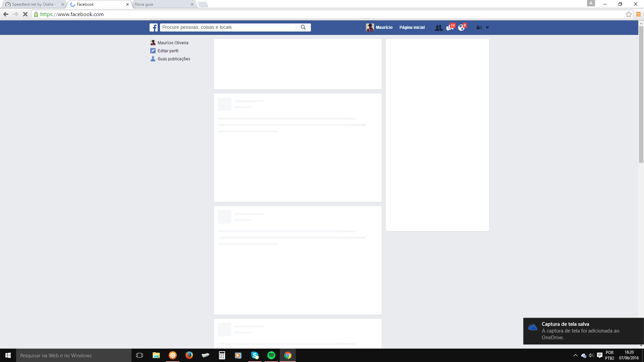Click the search magnifier button
This screenshot has width=644, height=362.
click(303, 27)
